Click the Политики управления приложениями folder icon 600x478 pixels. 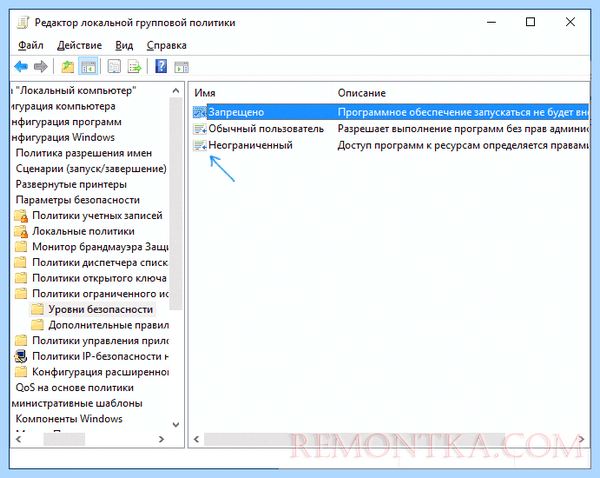21,341
